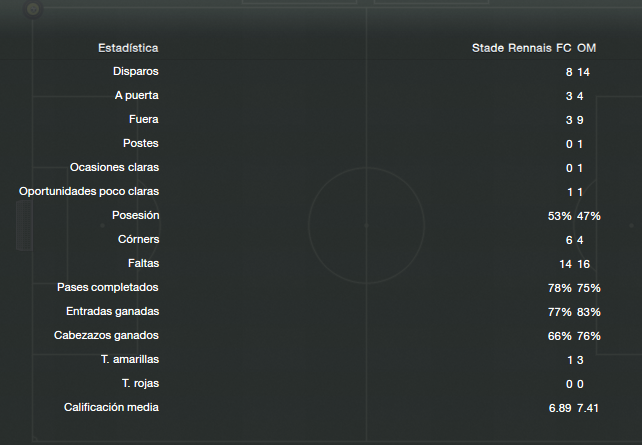Click the football icon in top-left corner

[x=33, y=9]
